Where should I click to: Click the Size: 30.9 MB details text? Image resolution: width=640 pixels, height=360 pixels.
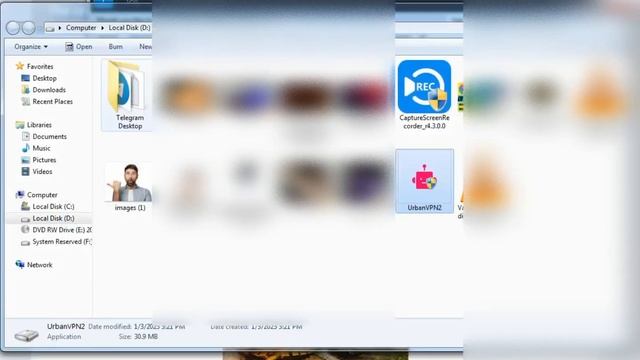pos(138,337)
